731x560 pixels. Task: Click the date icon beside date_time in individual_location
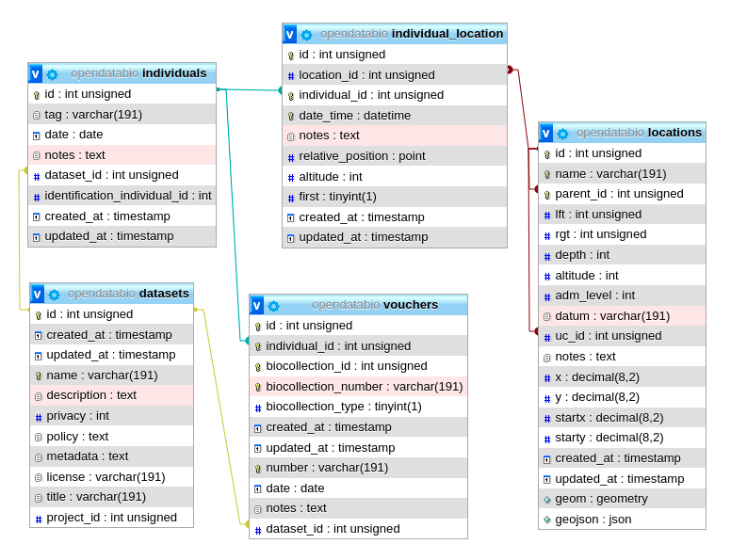[x=291, y=116]
